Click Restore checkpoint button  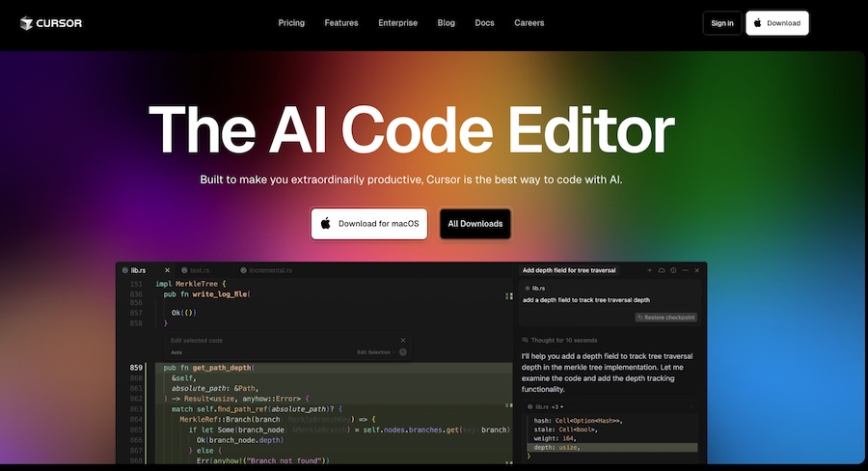coord(665,318)
